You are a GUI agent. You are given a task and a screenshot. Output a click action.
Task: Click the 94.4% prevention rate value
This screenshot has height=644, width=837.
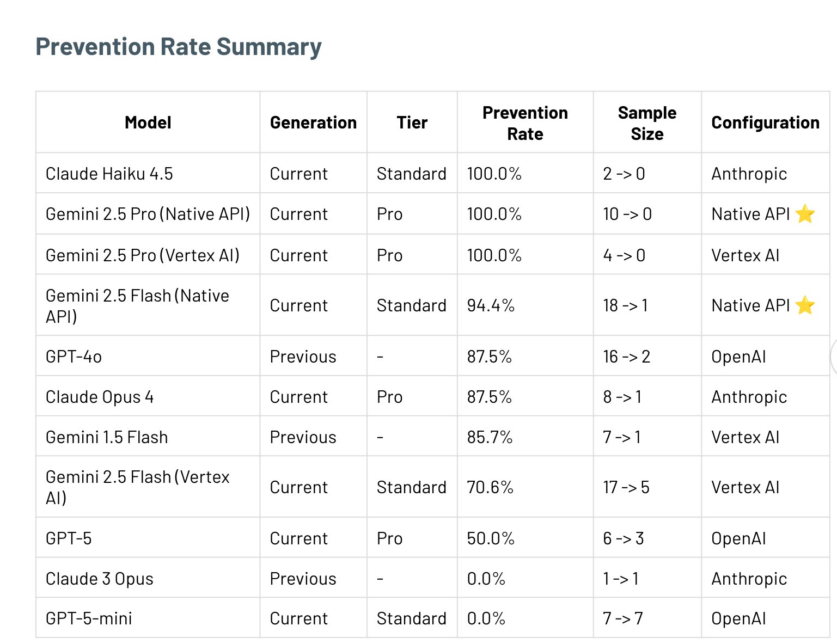pos(491,305)
